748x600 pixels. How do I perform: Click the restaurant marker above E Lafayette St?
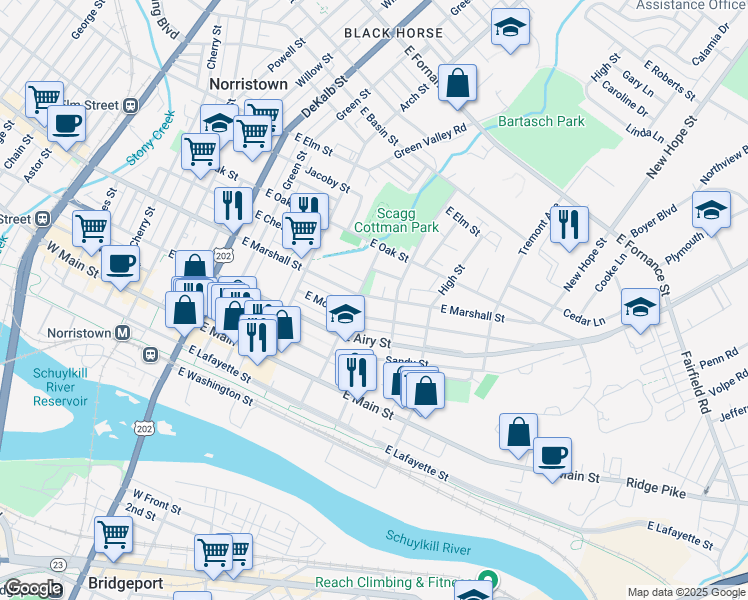tap(257, 341)
